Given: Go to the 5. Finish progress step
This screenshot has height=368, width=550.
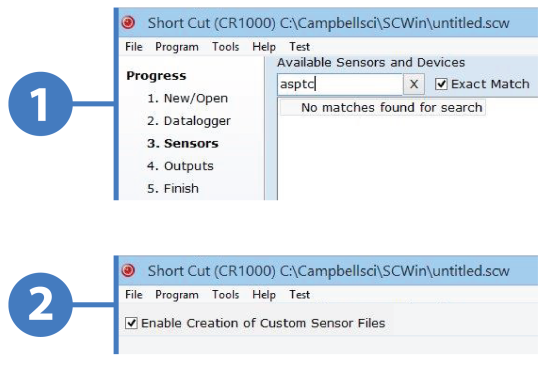Looking at the screenshot, I should tap(173, 188).
